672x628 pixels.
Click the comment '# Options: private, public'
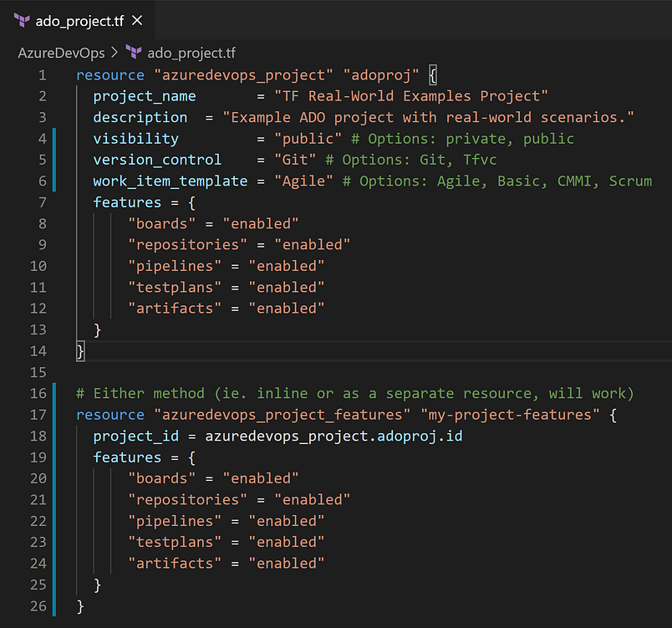(462, 139)
